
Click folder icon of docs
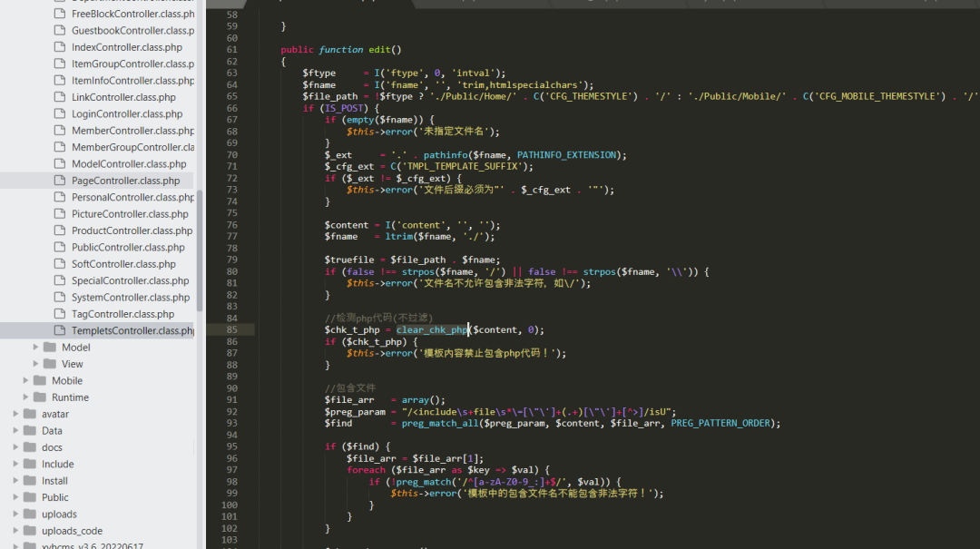click(30, 447)
